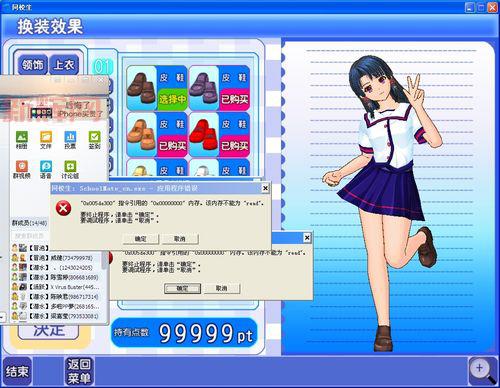The image size is (500, 388).
Task: Choose the red leather shoes item
Action: 219,135
